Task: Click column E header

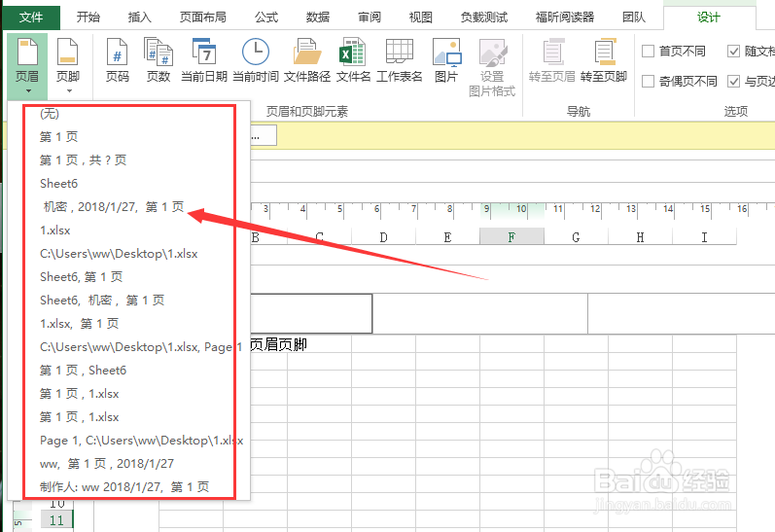Action: tap(448, 237)
